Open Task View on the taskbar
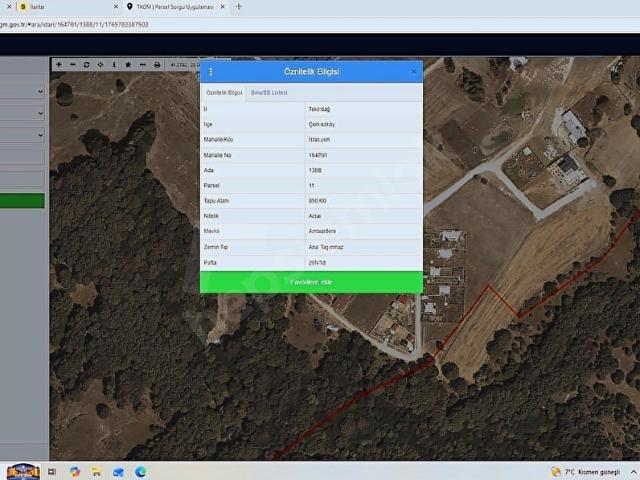The width and height of the screenshot is (640, 480). (x=52, y=472)
